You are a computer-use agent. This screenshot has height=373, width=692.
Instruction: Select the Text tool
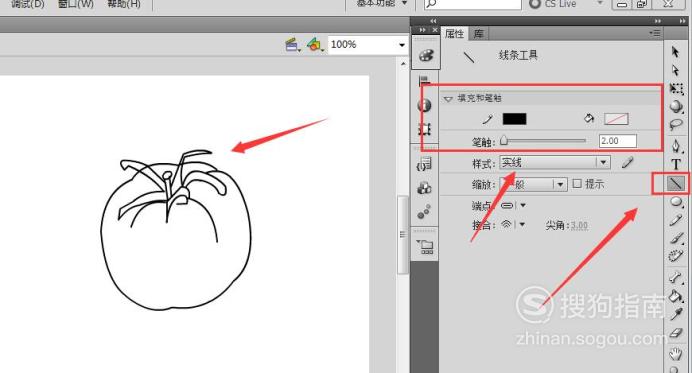pyautogui.click(x=676, y=165)
